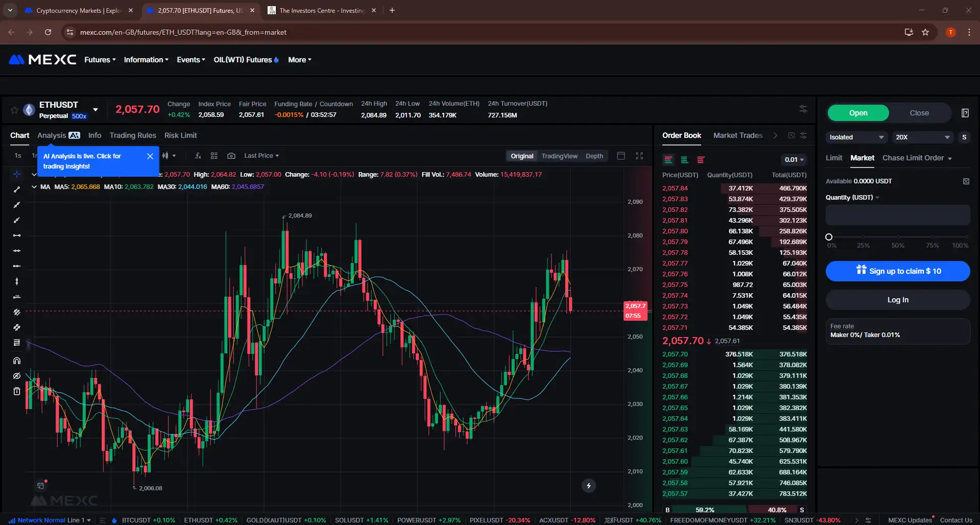980x525 pixels.
Task: Select the vertical line drawing tool
Action: 17,281
